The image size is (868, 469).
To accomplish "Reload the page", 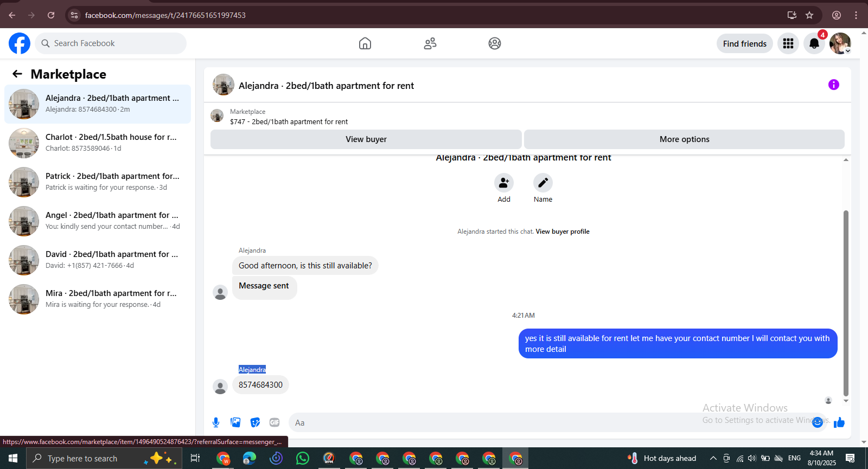I will coord(51,15).
